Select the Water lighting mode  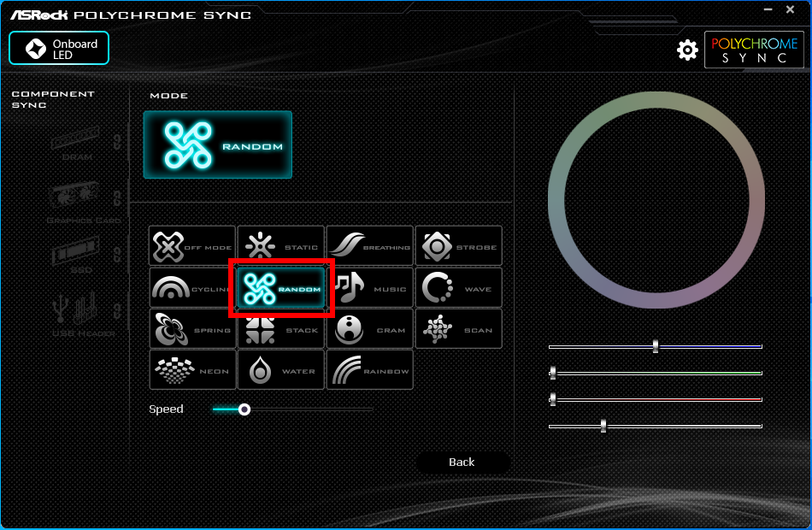280,369
